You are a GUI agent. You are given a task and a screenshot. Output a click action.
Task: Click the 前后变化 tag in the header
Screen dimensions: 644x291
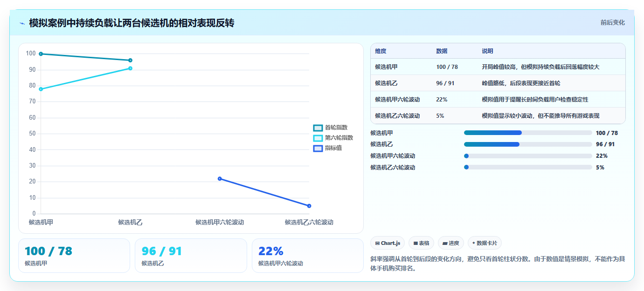click(612, 22)
